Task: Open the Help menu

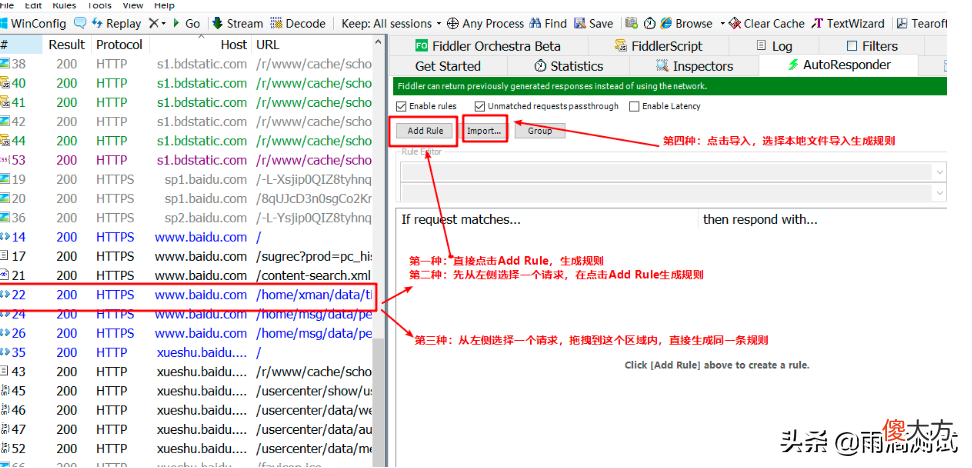Action: pos(164,5)
